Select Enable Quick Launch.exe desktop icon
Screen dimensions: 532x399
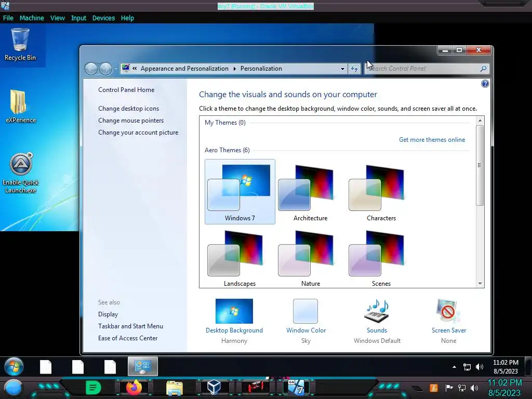(20, 173)
